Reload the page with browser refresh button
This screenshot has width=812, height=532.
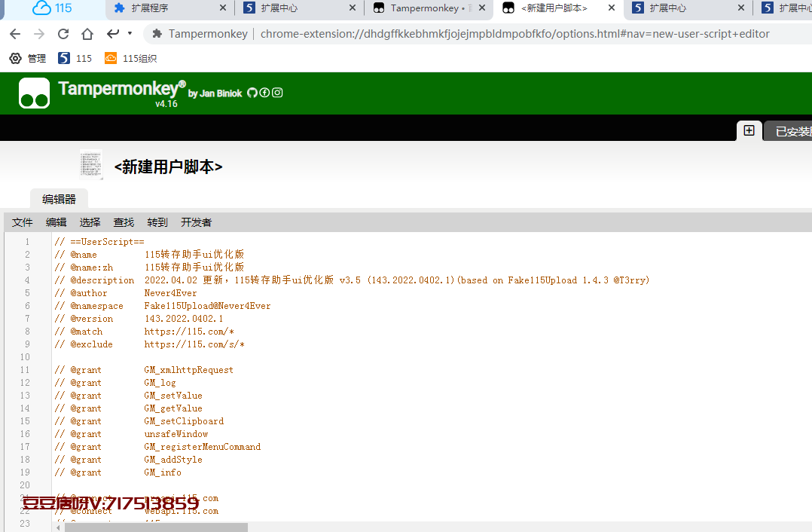tap(63, 34)
